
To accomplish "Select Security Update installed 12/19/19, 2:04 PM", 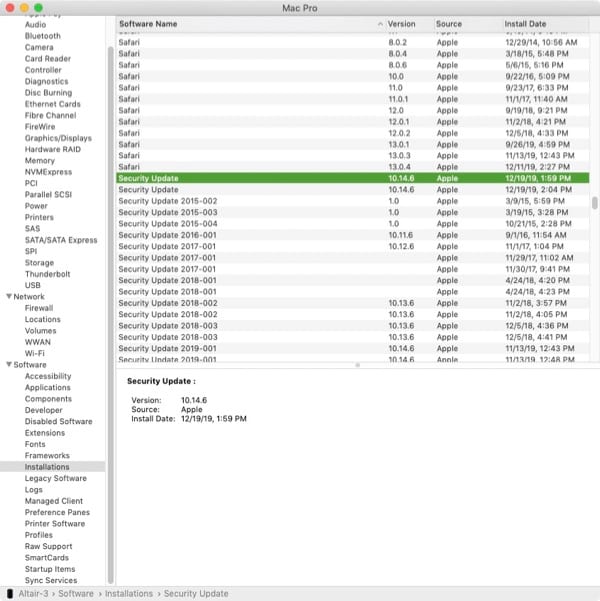I will (x=353, y=189).
